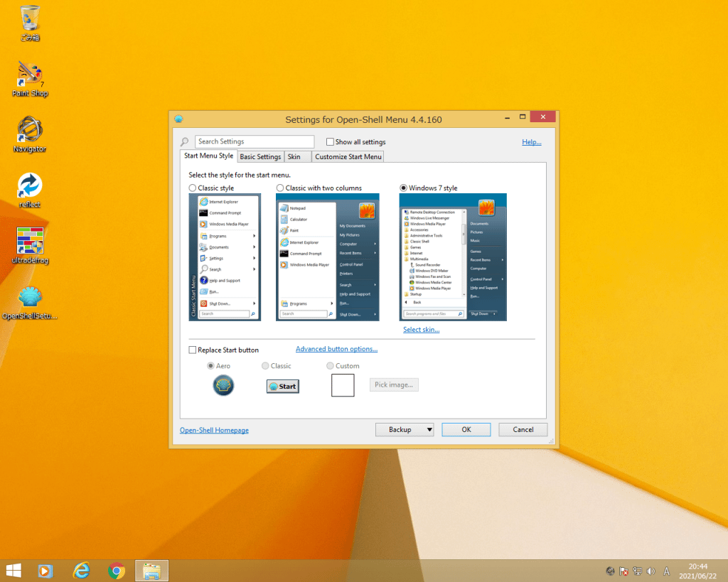The image size is (728, 582).
Task: Click the empty Custom button image box
Action: coord(343,385)
